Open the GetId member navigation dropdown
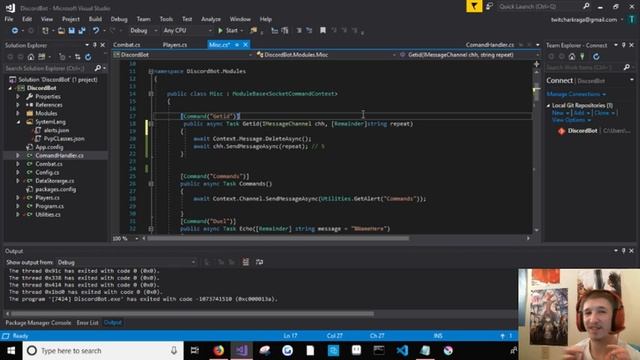Viewport: 640px width, 360px height. (470, 55)
